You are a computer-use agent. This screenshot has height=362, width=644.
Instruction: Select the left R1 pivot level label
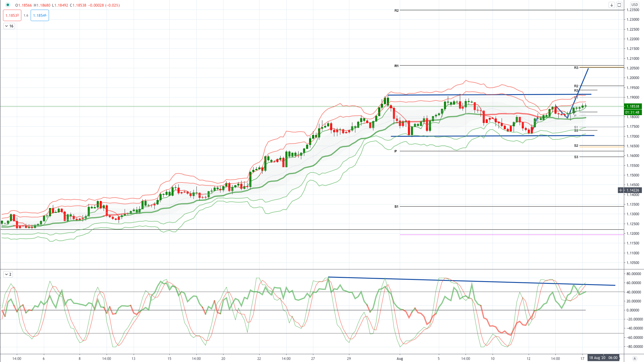click(x=396, y=66)
